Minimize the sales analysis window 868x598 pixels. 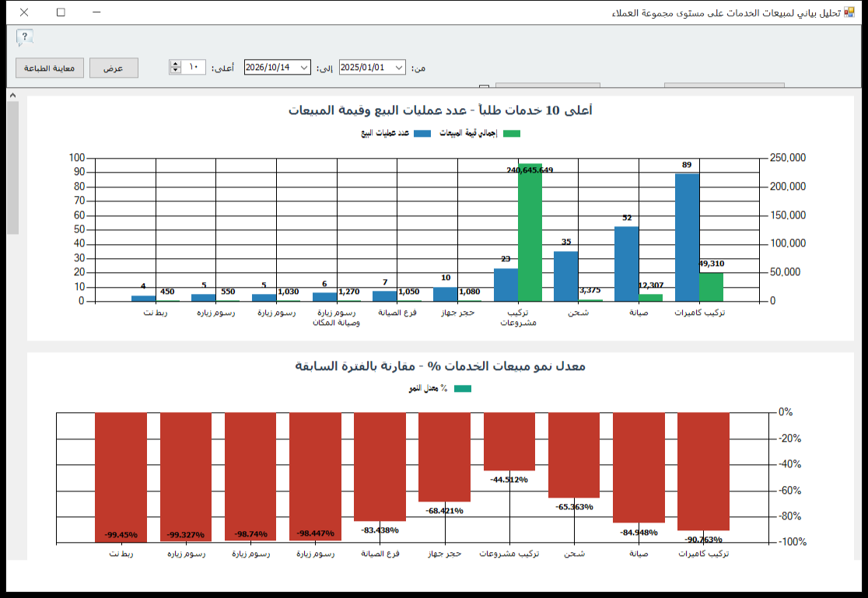(x=97, y=12)
